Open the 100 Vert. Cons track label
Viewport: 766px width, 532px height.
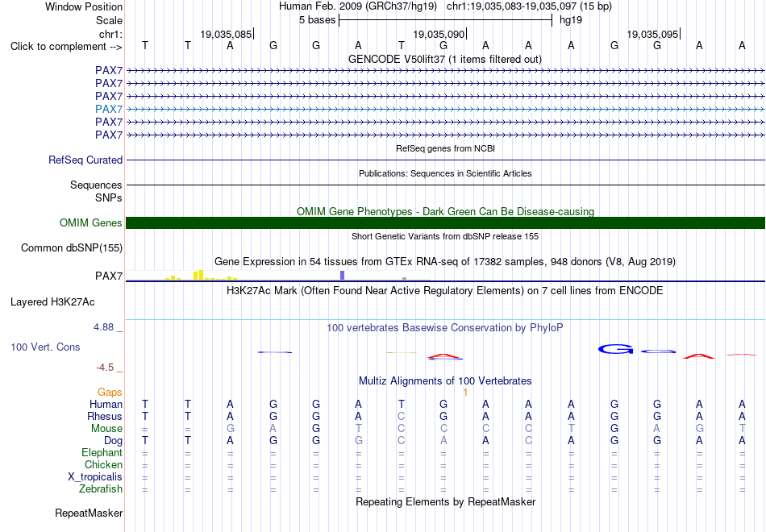(x=45, y=347)
